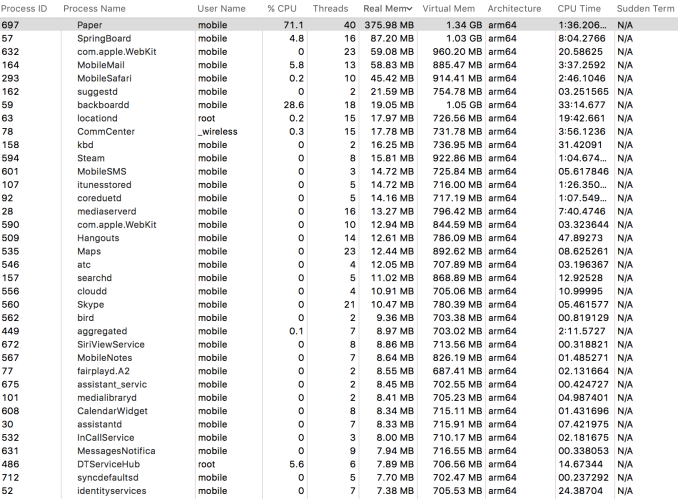Select the MobileSafari process name

click(104, 79)
